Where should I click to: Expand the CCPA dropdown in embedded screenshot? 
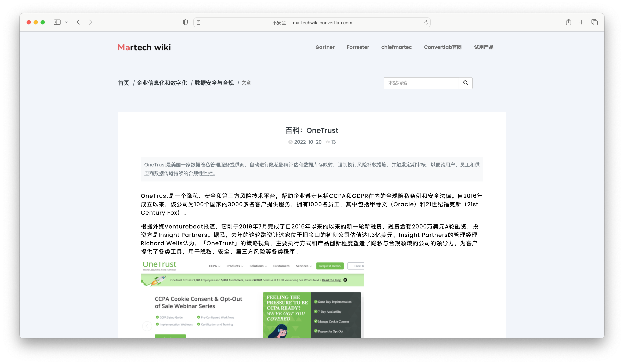pos(214,266)
